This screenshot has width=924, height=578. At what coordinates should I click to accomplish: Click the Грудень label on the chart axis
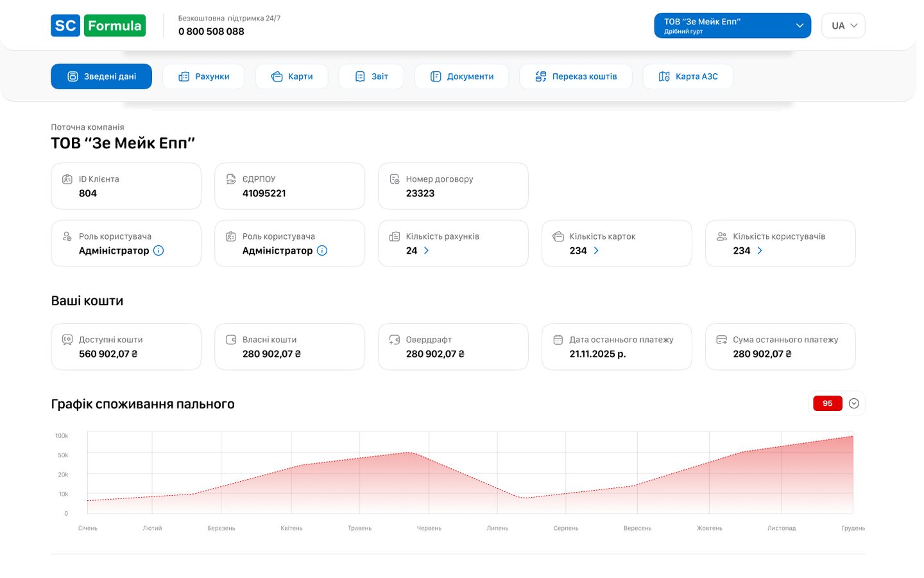click(x=853, y=528)
